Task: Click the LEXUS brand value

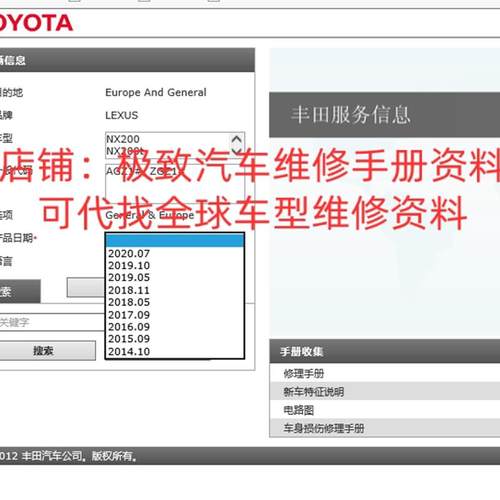Action: click(122, 115)
